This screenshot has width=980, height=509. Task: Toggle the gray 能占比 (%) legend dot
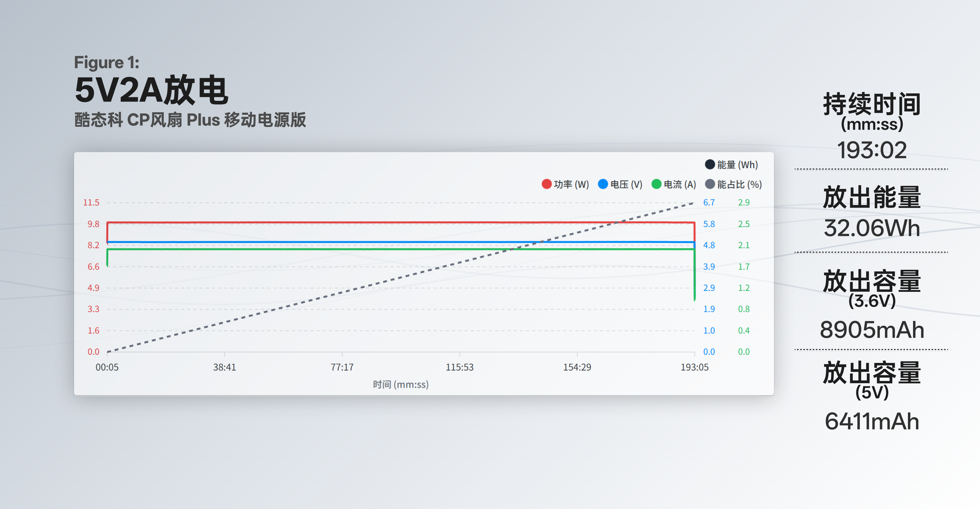(710, 184)
